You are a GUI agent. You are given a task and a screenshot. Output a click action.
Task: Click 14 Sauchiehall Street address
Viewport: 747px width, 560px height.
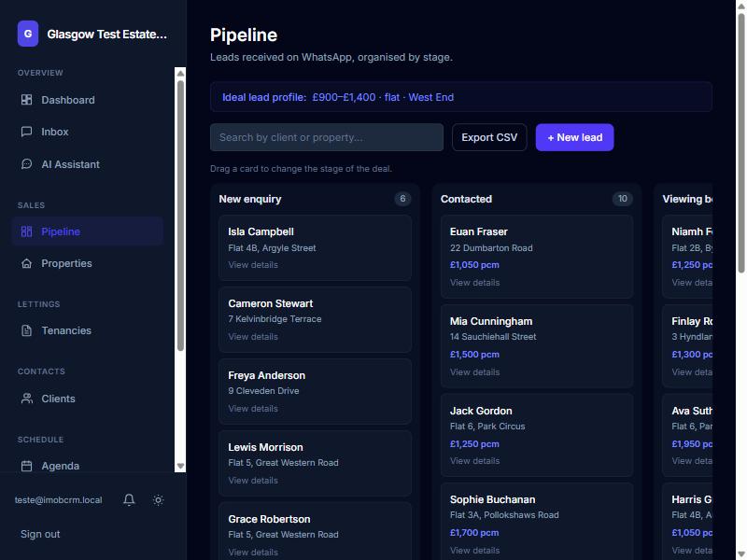click(493, 337)
